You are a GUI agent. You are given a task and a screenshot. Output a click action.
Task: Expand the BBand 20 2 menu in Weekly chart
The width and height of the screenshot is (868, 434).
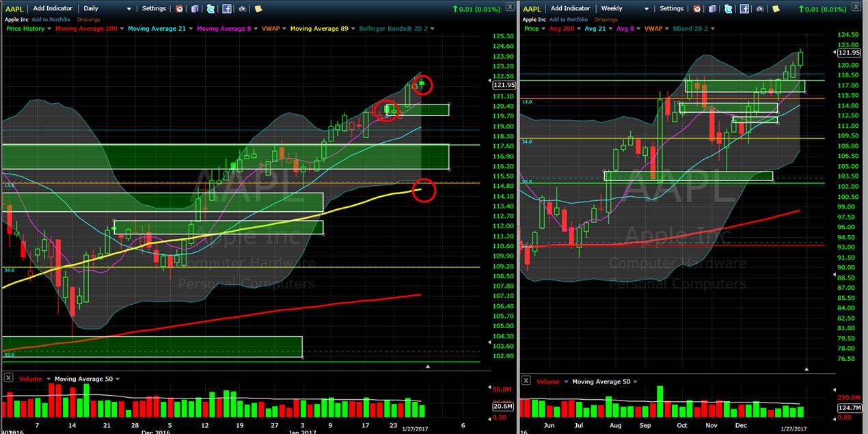pyautogui.click(x=713, y=29)
